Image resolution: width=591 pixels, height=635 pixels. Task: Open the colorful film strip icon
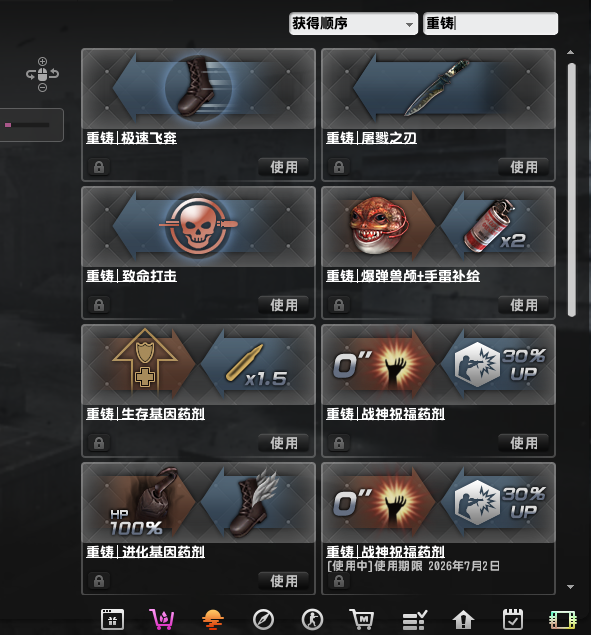coord(563,620)
